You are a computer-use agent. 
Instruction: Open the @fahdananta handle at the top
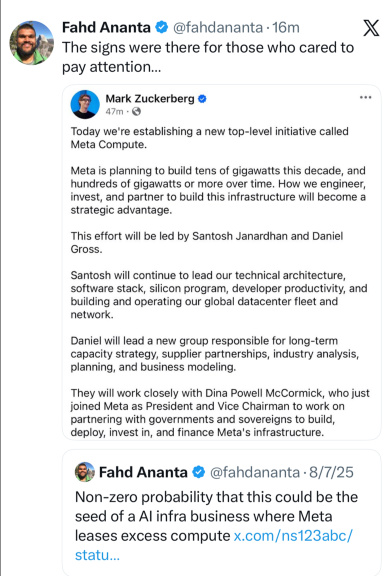[218, 28]
